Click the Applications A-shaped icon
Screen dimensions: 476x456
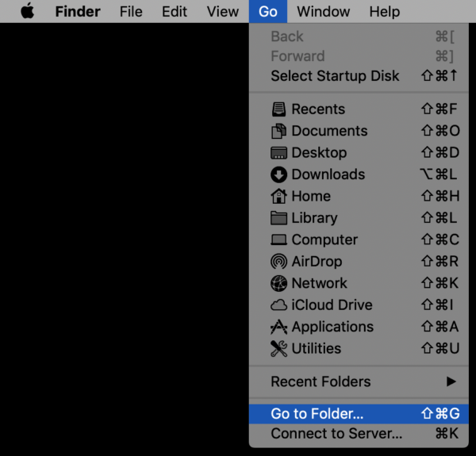[x=278, y=327]
